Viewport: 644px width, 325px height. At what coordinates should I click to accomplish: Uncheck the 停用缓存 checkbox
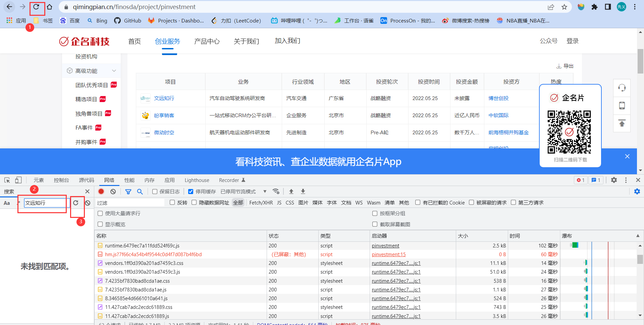[191, 192]
